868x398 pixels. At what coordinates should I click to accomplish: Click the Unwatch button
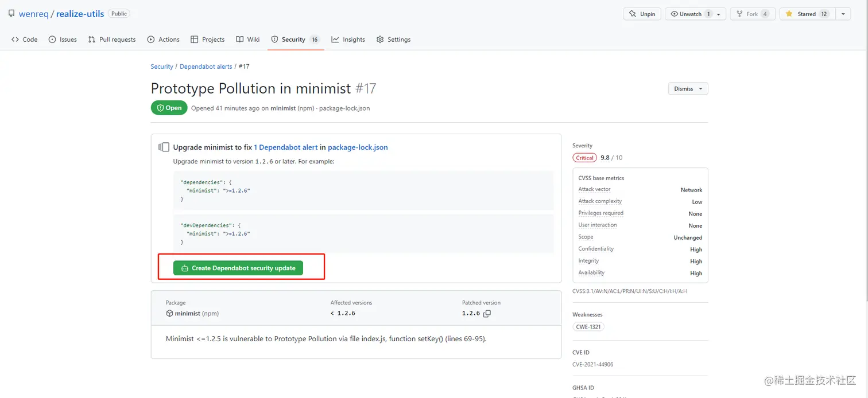[x=695, y=14]
